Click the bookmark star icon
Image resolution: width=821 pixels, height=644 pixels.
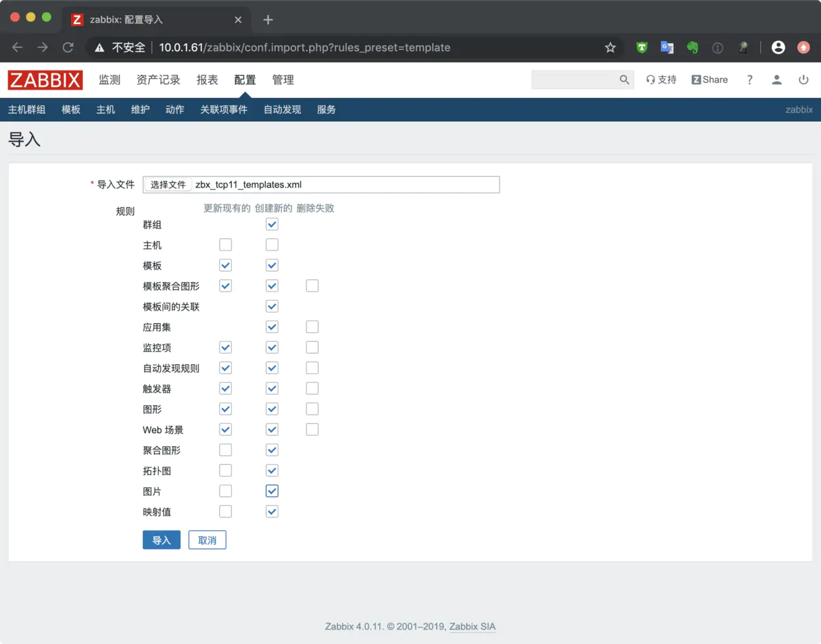609,47
